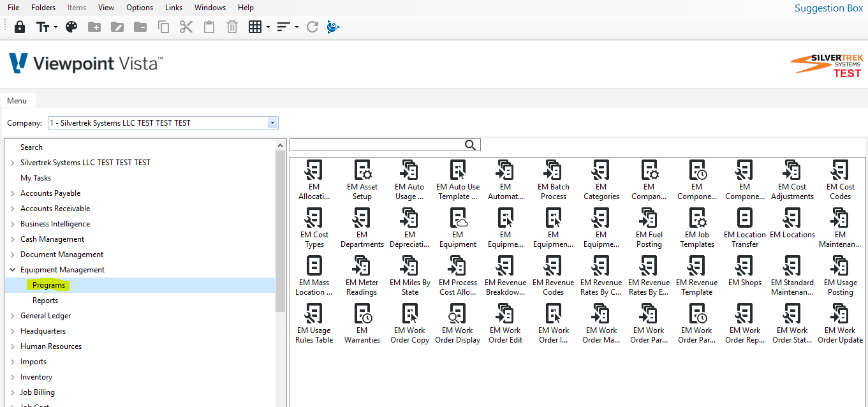Click the edit folder icon
The height and width of the screenshot is (407, 868).
click(x=117, y=27)
